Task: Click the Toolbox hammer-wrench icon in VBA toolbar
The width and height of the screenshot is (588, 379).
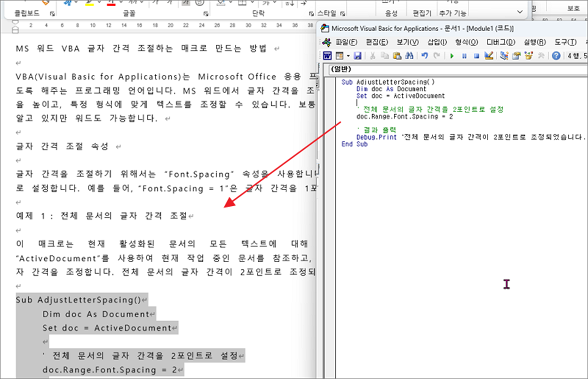Action: pyautogui.click(x=540, y=56)
